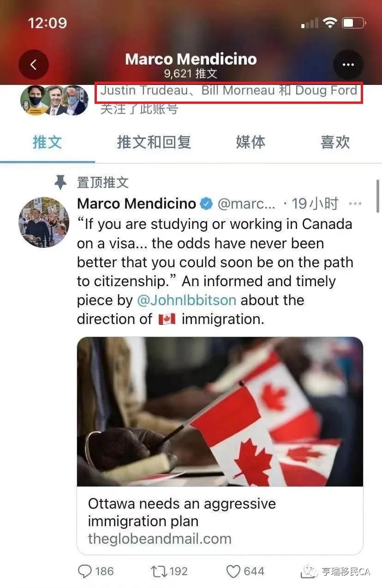The image size is (382, 588).
Task: Open the tweet's three-dot overflow menu
Action: coord(355,204)
